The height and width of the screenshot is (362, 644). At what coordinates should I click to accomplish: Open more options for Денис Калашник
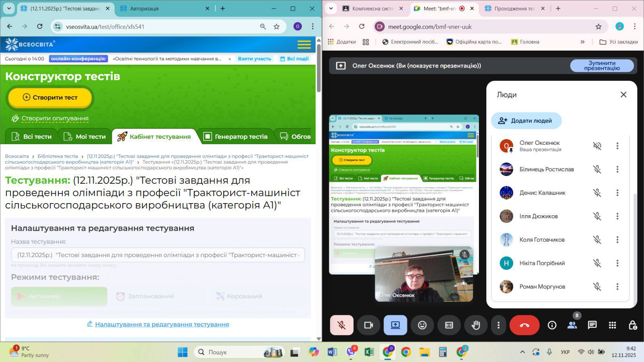point(617,193)
